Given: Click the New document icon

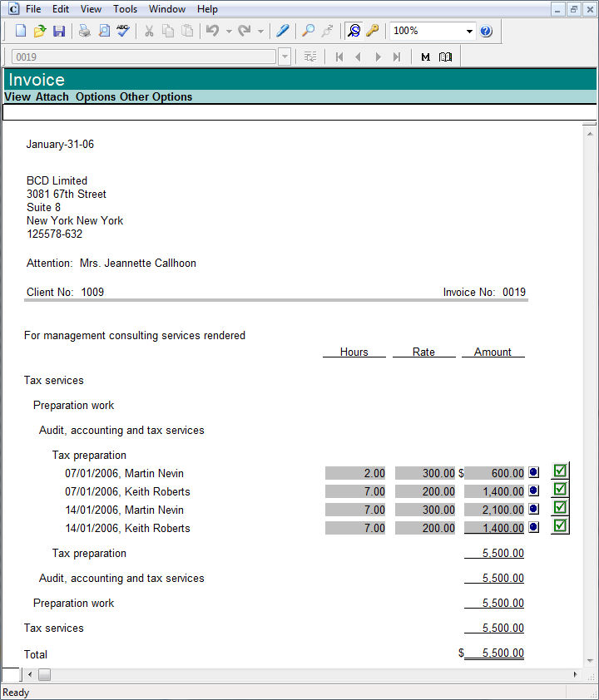Looking at the screenshot, I should (21, 31).
